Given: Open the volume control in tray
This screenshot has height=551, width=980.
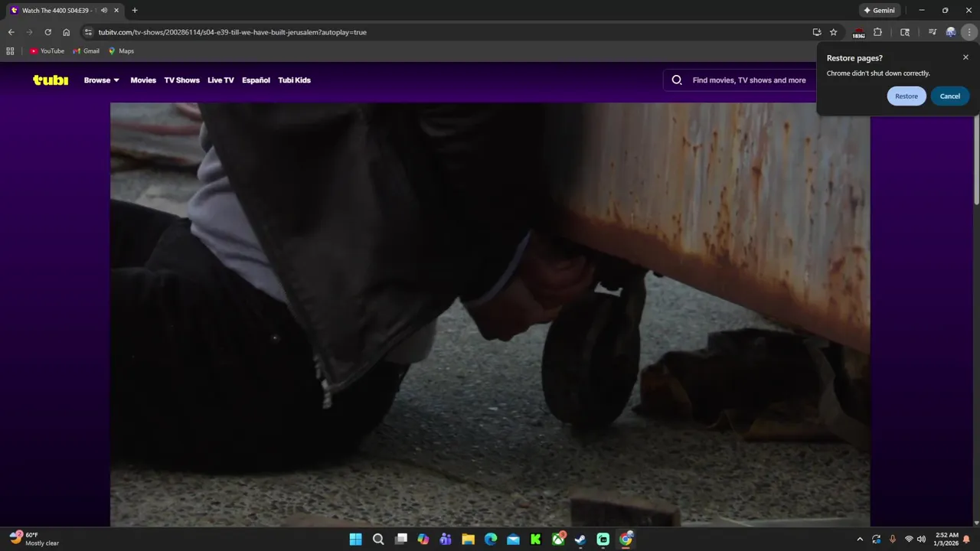Looking at the screenshot, I should [921, 540].
